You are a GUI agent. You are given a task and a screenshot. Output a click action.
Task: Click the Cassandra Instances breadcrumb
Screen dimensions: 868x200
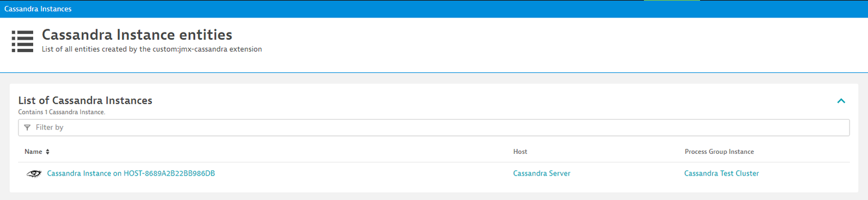pos(38,9)
